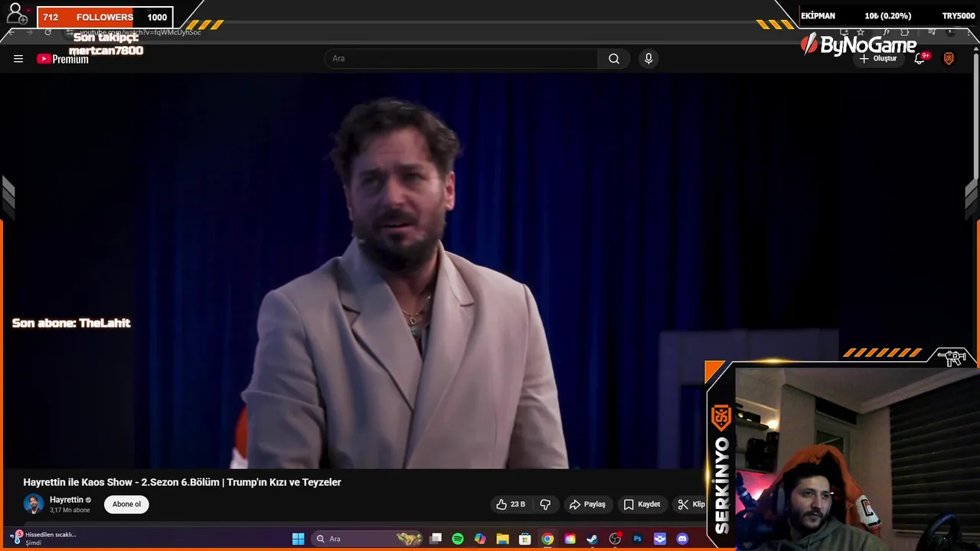Open Discord from the taskbar
980x551 pixels.
pyautogui.click(x=682, y=539)
